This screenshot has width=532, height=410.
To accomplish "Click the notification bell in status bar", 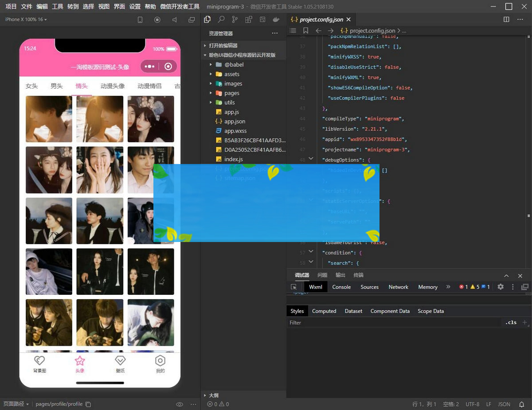I will pos(522,404).
